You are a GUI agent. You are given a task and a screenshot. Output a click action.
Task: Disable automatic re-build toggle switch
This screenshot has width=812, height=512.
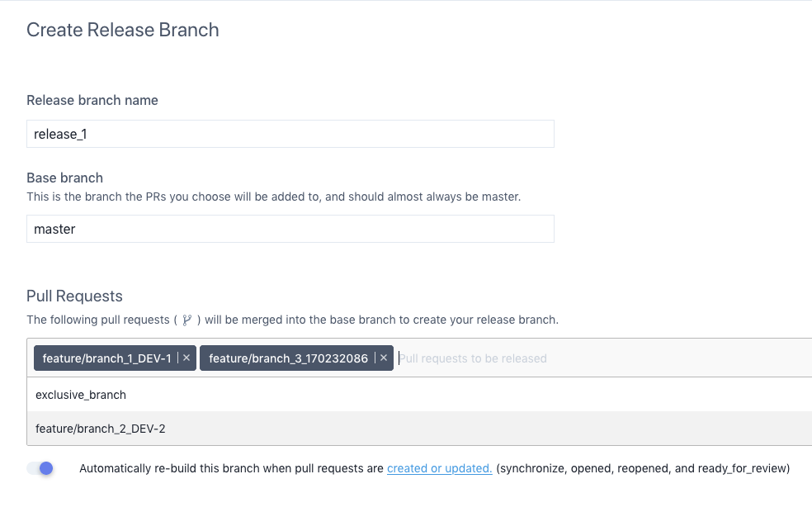pyautogui.click(x=40, y=468)
